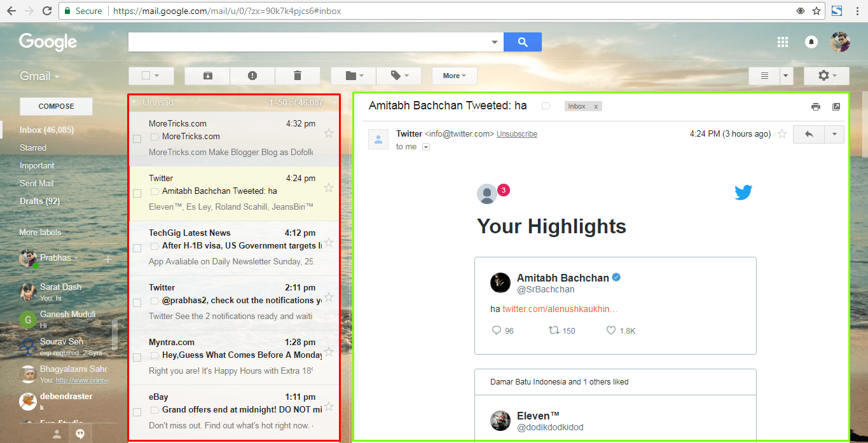This screenshot has height=443, width=868.
Task: Report the conversation as spam
Action: pos(252,76)
